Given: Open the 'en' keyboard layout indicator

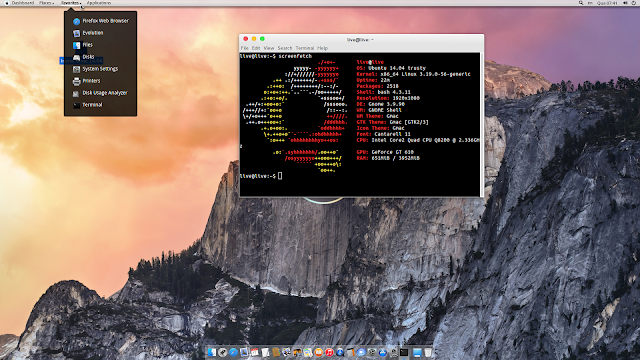Looking at the screenshot, I should point(590,3).
